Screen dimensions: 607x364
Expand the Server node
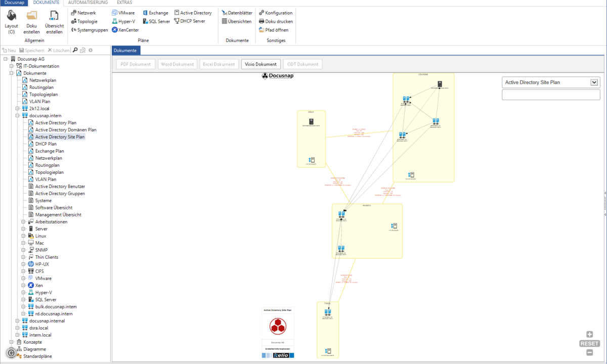pyautogui.click(x=23, y=229)
